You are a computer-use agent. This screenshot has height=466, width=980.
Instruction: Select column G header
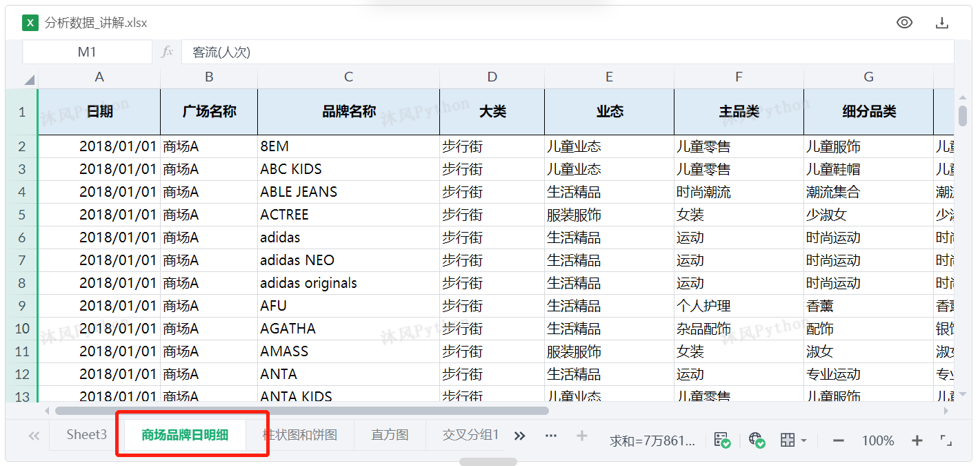(x=868, y=77)
